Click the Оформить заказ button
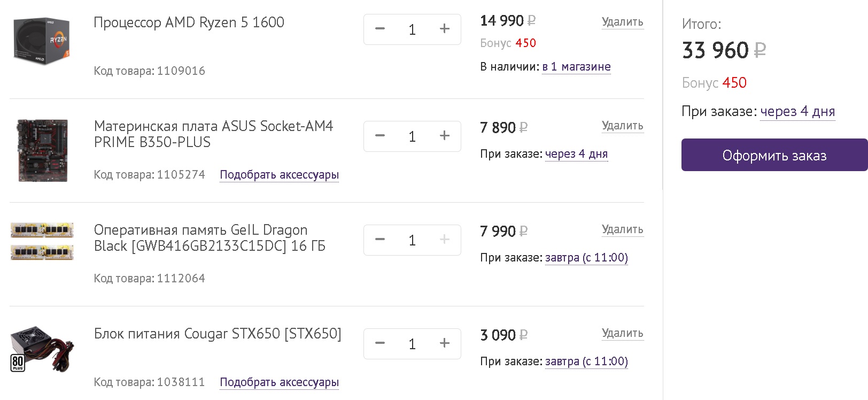Image resolution: width=868 pixels, height=400 pixels. click(774, 155)
